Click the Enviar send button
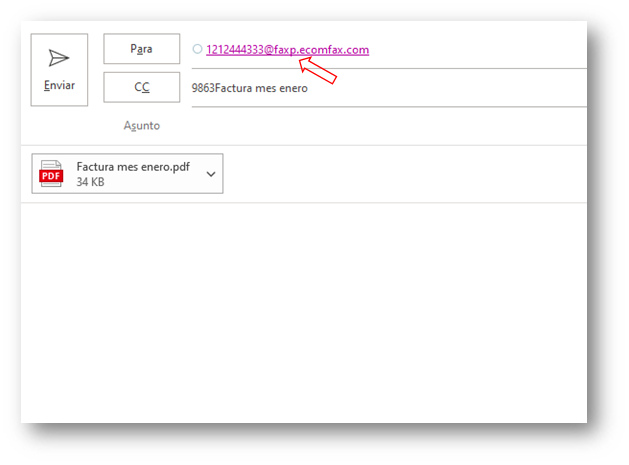The height and width of the screenshot is (465, 629). coord(59,70)
